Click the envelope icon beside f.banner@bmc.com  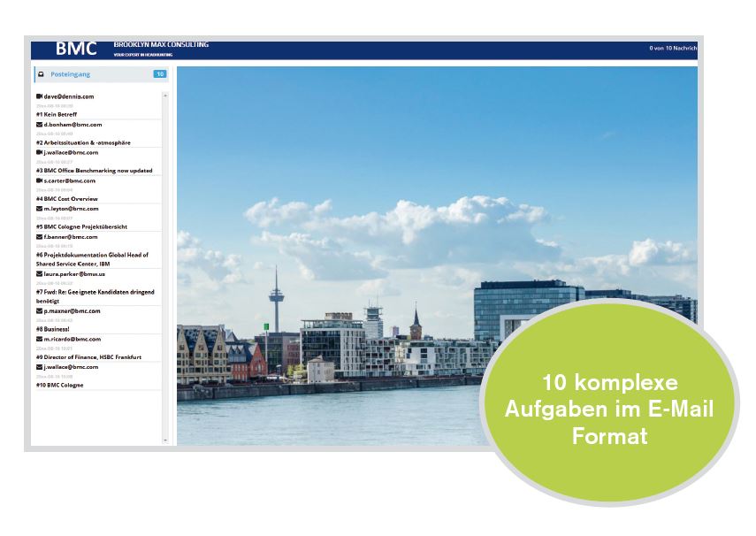click(x=39, y=237)
